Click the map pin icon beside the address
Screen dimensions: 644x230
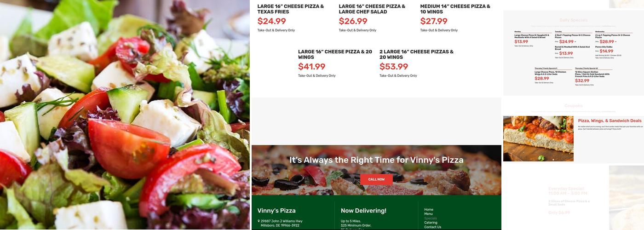pyautogui.click(x=259, y=221)
